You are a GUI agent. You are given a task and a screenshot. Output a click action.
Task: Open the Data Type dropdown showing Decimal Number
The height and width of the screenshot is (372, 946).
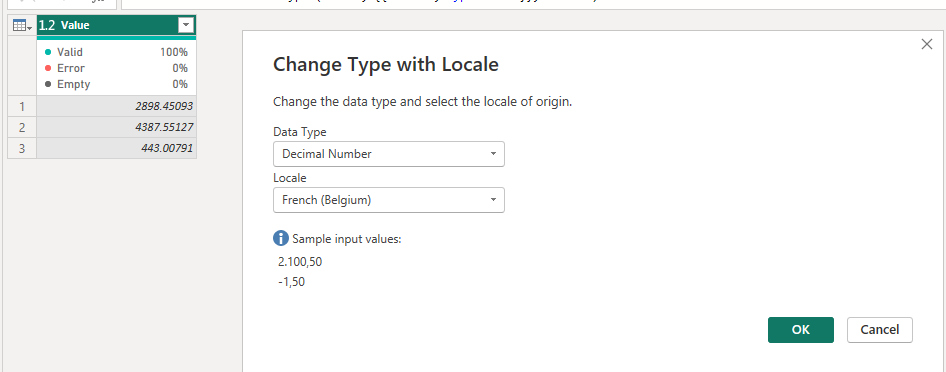click(x=389, y=154)
